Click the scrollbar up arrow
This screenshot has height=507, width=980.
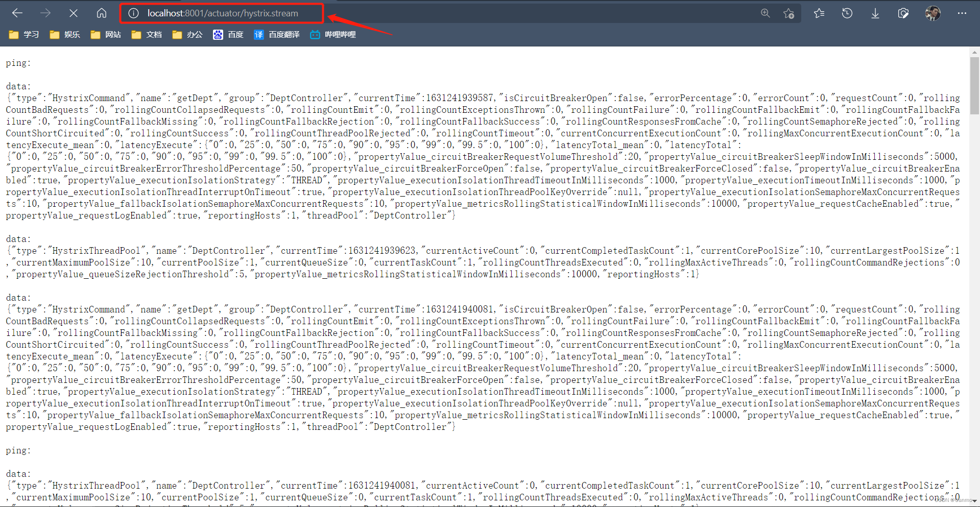tap(974, 52)
